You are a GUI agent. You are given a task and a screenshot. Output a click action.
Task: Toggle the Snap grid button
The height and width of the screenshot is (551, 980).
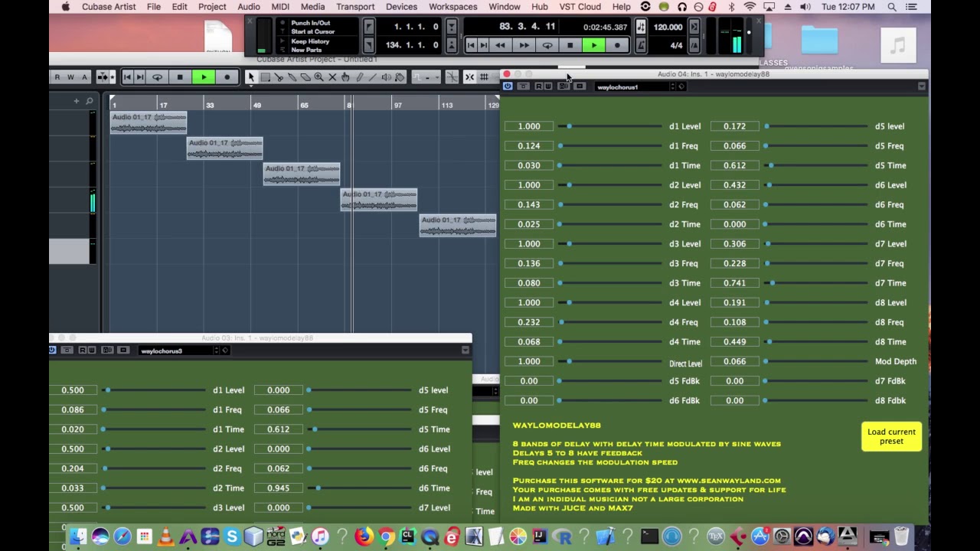coord(469,77)
